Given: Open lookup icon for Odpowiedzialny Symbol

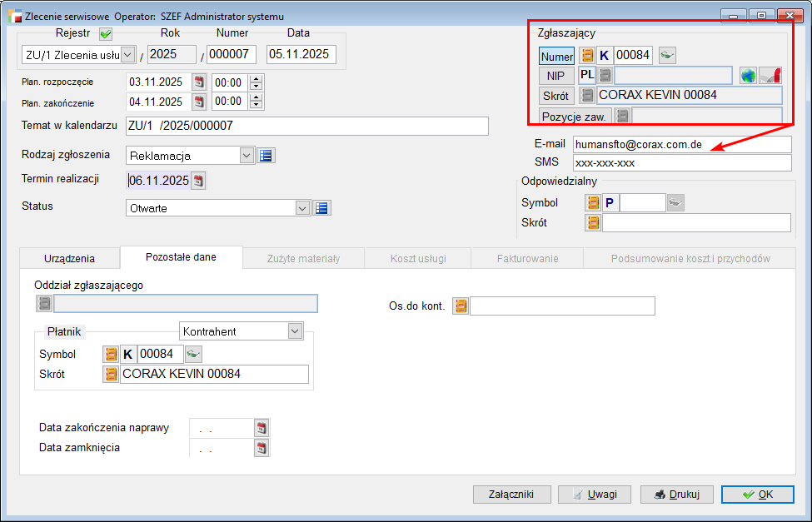Looking at the screenshot, I should 593,202.
